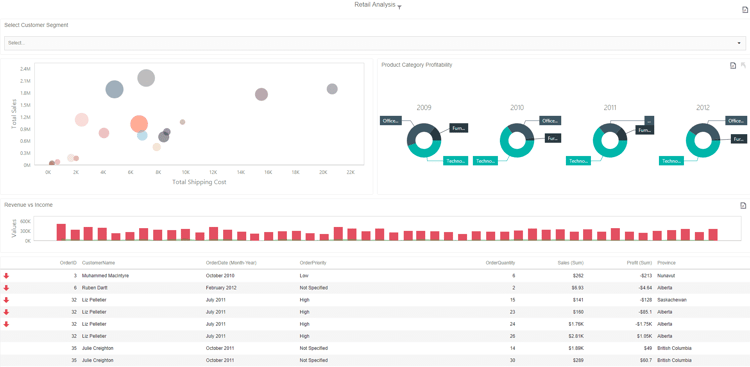Click the dropdown arrow of customer segment selector
The width and height of the screenshot is (750, 367).
(x=739, y=43)
